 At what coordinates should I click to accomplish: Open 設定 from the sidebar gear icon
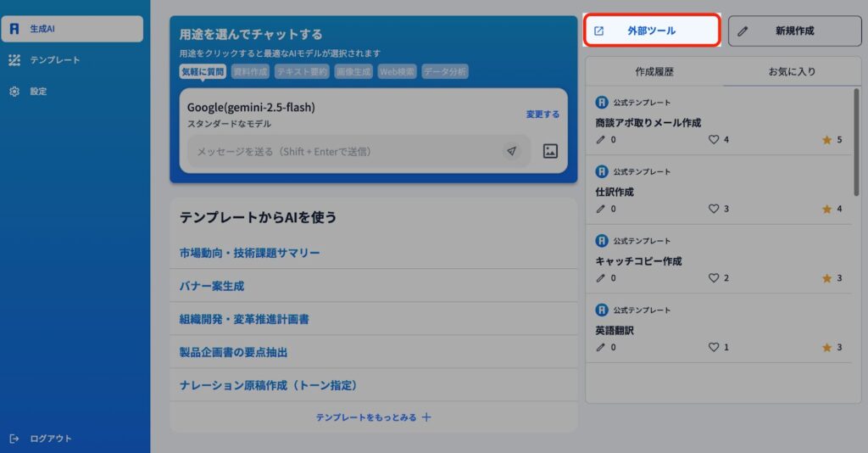click(14, 91)
